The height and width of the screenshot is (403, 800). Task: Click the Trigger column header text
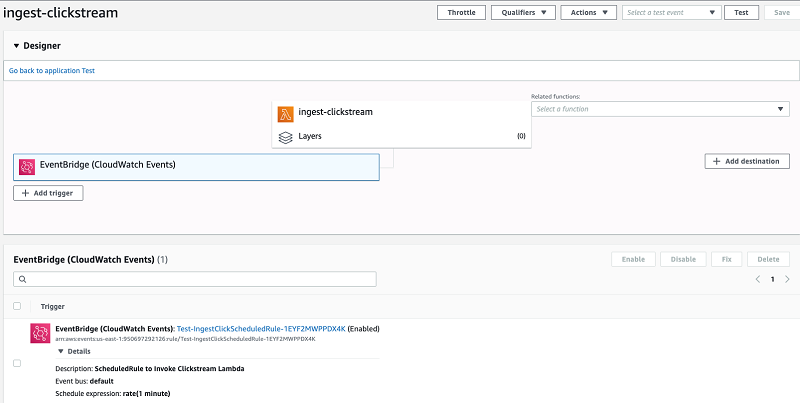coord(53,307)
